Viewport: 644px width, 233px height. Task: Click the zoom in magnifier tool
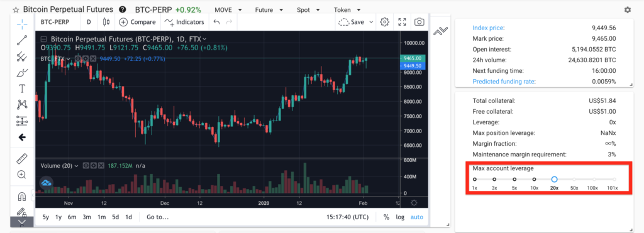point(22,175)
